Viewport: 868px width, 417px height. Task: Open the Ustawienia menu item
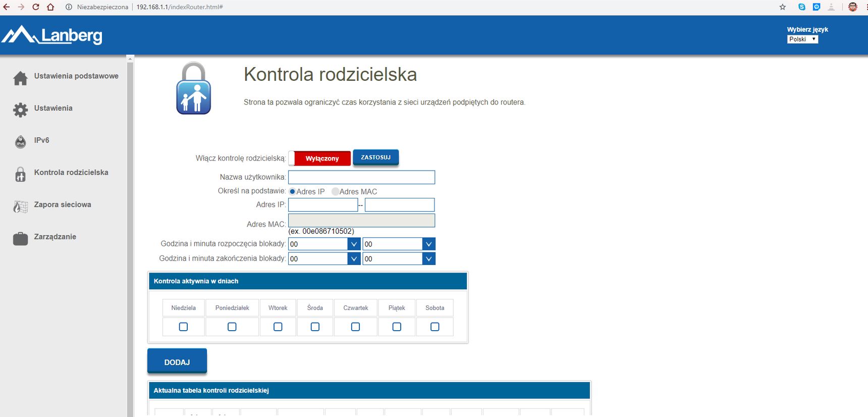click(53, 108)
